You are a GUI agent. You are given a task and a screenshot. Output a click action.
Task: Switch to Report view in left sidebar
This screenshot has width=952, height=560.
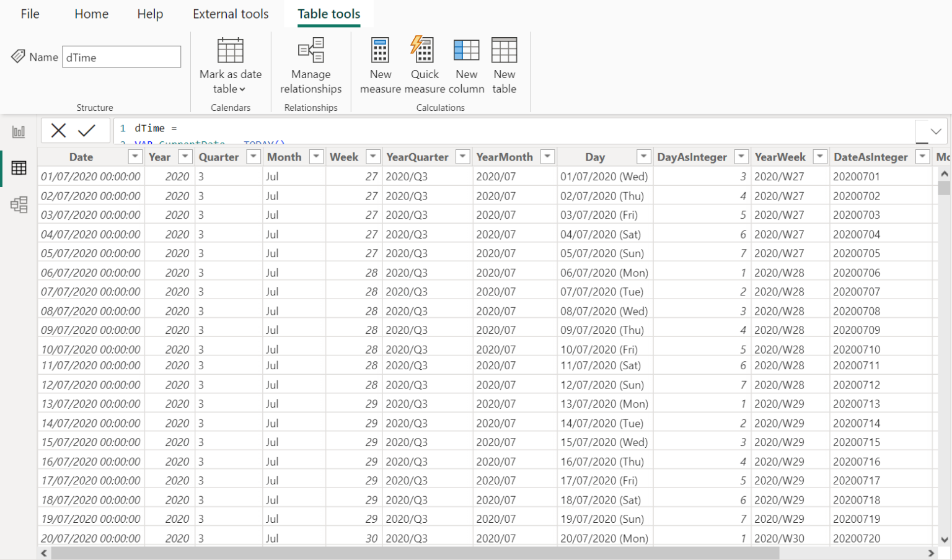tap(19, 132)
